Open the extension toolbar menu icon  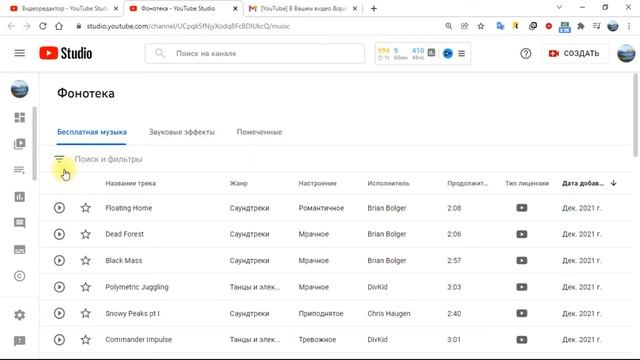click(462, 53)
